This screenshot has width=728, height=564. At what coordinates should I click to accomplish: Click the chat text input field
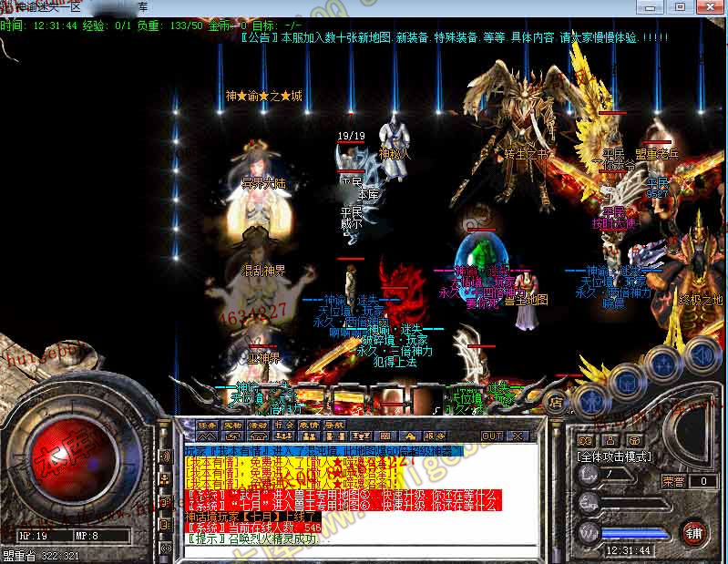tap(360, 552)
